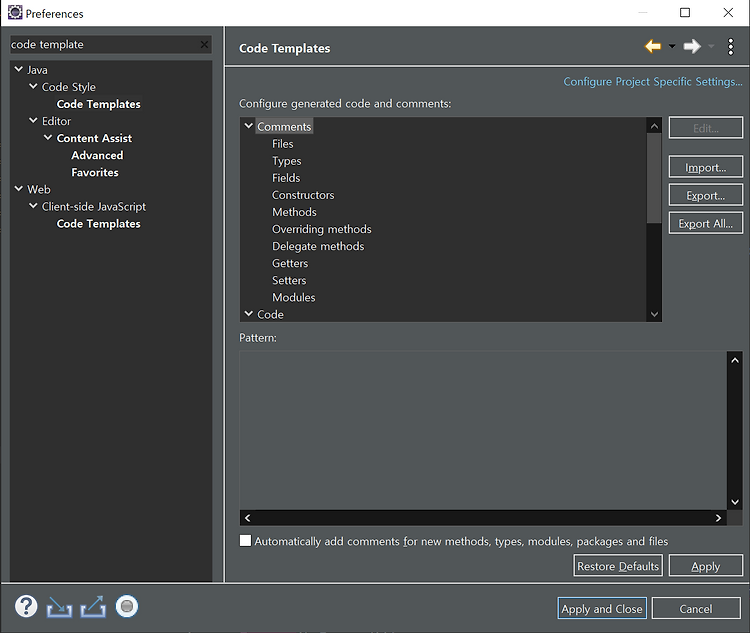Image resolution: width=750 pixels, height=633 pixels.
Task: Toggle the Oomph preference recorder icon
Action: point(127,606)
